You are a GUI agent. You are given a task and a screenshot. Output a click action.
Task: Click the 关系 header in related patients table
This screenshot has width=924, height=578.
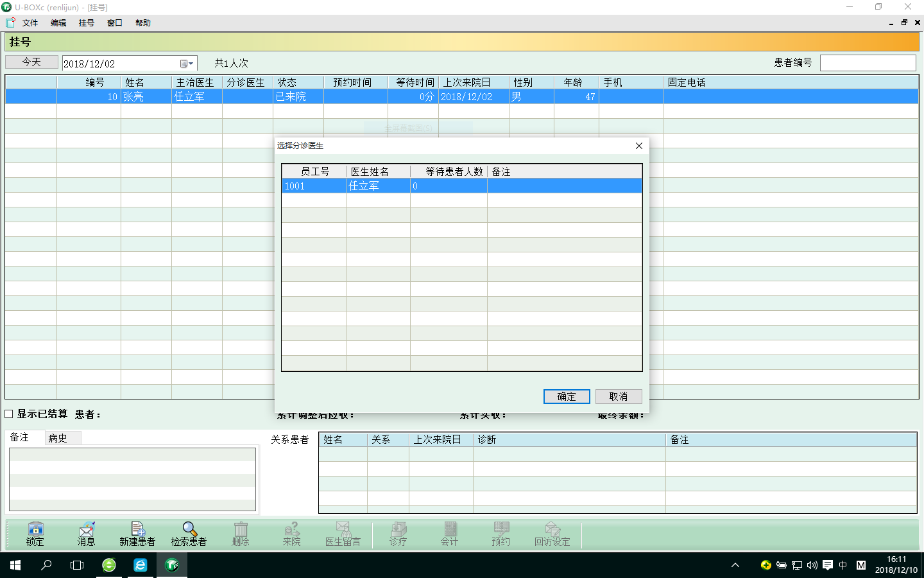tap(388, 439)
